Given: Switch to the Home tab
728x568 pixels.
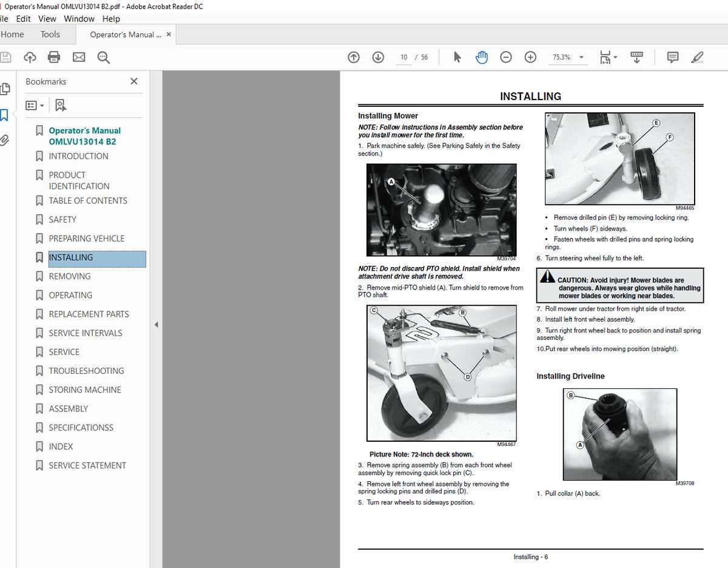Looking at the screenshot, I should 12,35.
